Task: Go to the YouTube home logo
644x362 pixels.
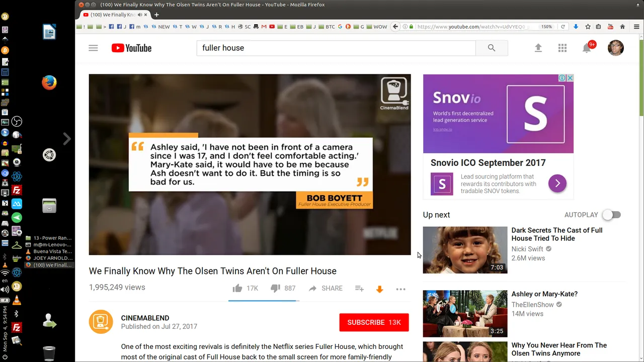Action: pyautogui.click(x=131, y=48)
